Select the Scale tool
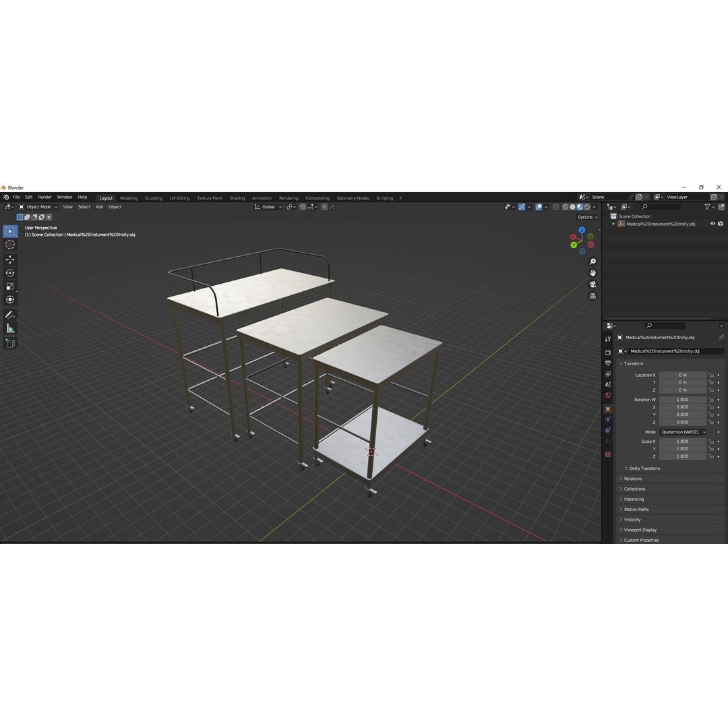 10,286
